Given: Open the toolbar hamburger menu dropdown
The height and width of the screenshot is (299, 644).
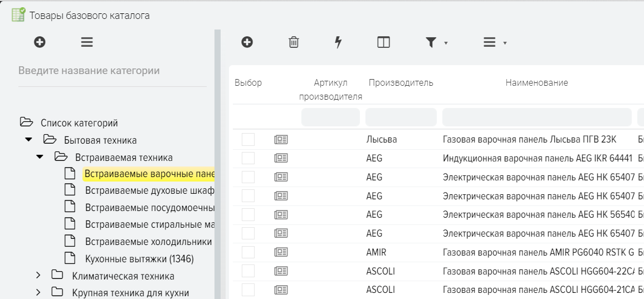Looking at the screenshot, I should [493, 42].
